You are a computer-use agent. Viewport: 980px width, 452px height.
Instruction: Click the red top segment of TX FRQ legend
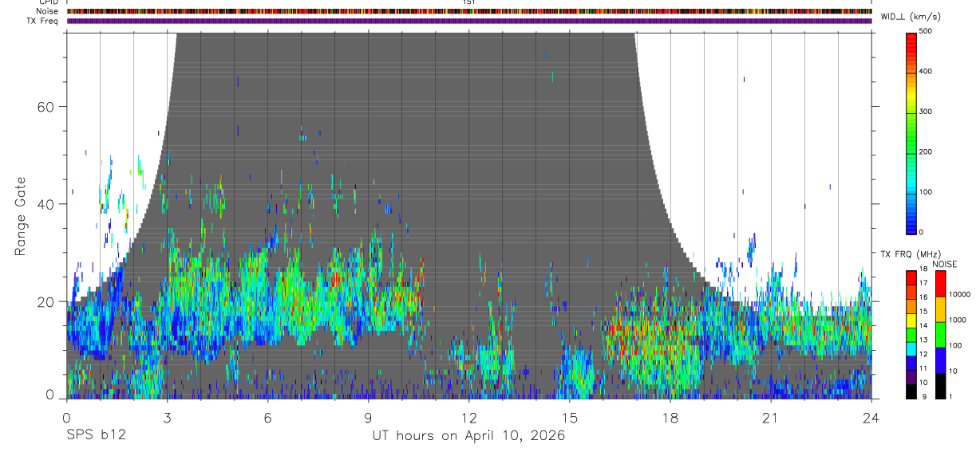(x=911, y=278)
